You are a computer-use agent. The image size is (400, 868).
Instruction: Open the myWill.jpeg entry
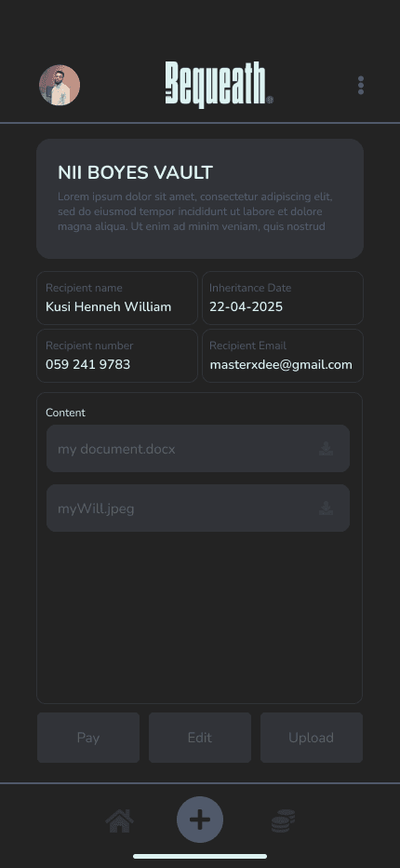point(198,509)
